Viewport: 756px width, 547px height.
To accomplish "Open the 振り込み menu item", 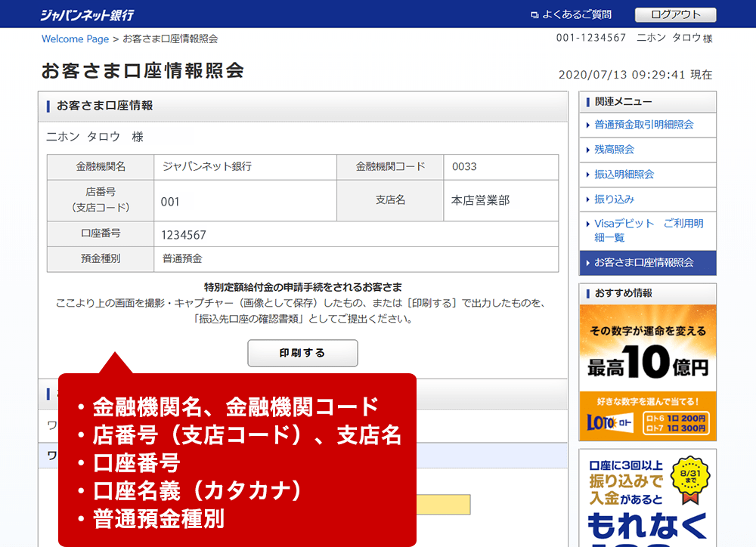I will (614, 199).
